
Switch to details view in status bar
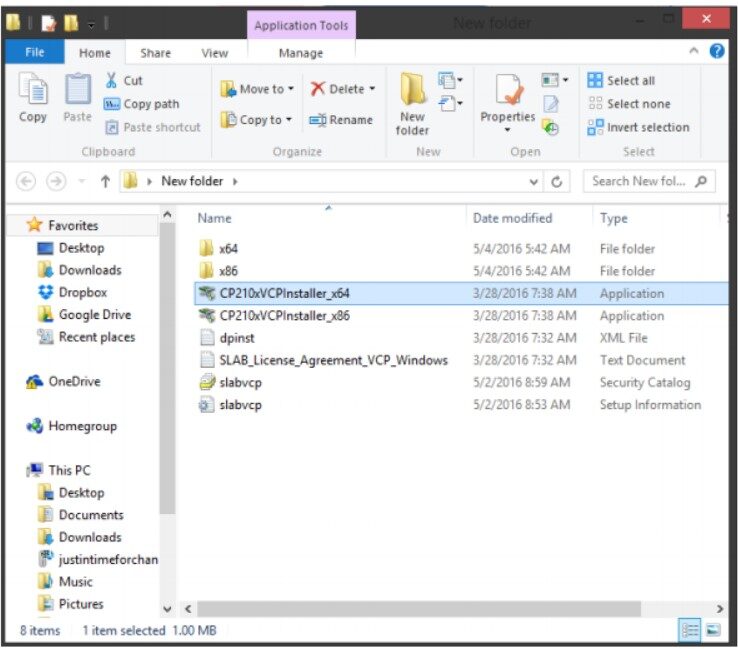(x=691, y=630)
